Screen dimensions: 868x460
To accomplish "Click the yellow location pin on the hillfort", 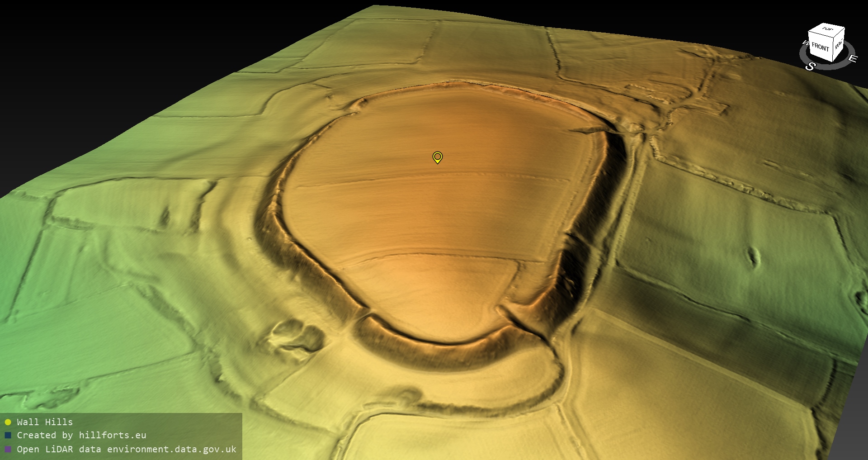I will point(437,157).
